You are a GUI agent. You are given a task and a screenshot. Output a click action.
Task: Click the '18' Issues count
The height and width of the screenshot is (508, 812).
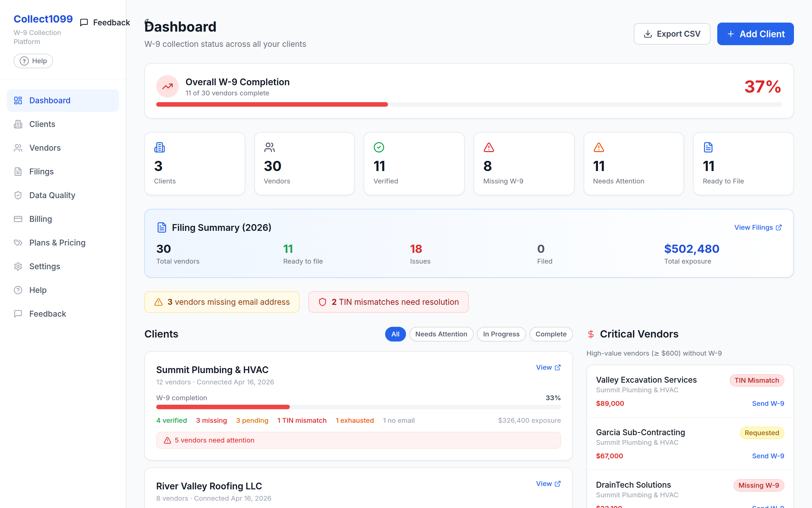[x=416, y=249]
